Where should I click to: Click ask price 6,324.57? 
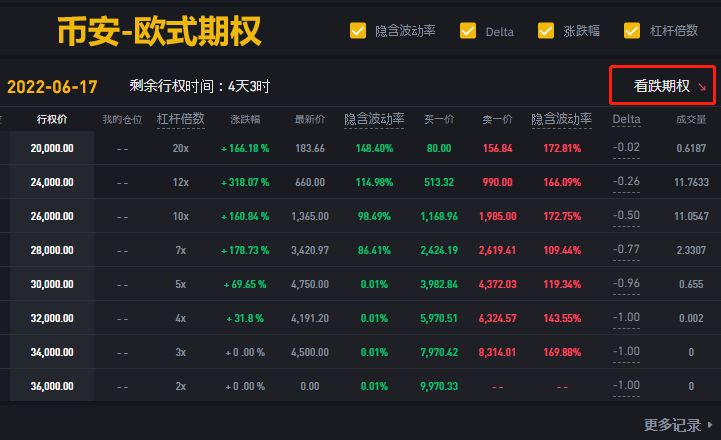pos(498,318)
